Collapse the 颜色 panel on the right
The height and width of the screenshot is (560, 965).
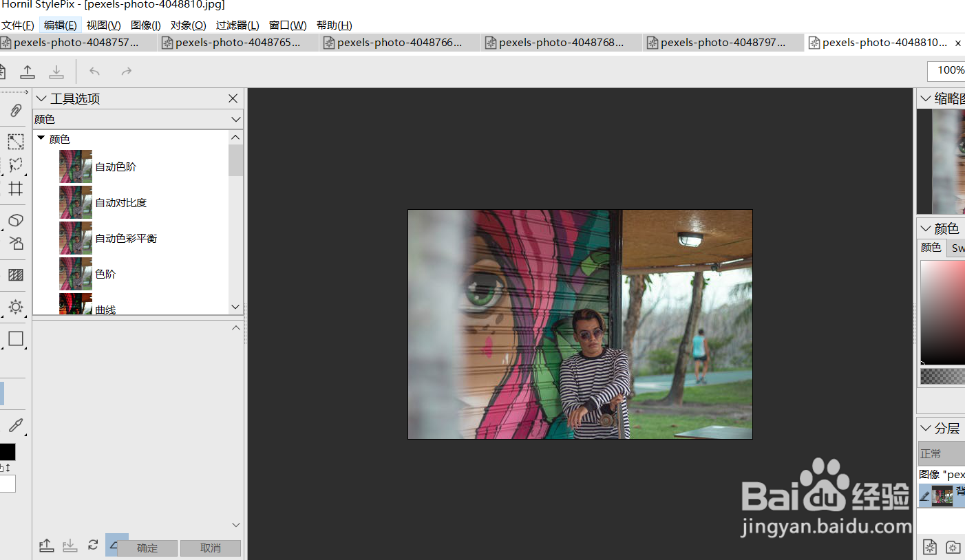[x=925, y=228]
